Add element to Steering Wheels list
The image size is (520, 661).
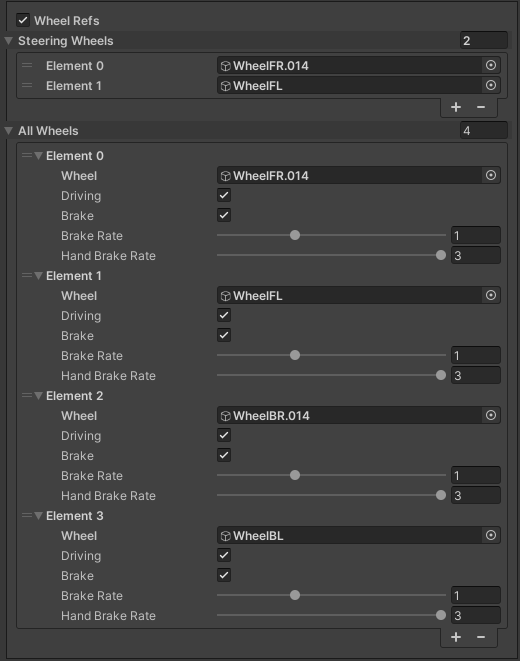[456, 107]
